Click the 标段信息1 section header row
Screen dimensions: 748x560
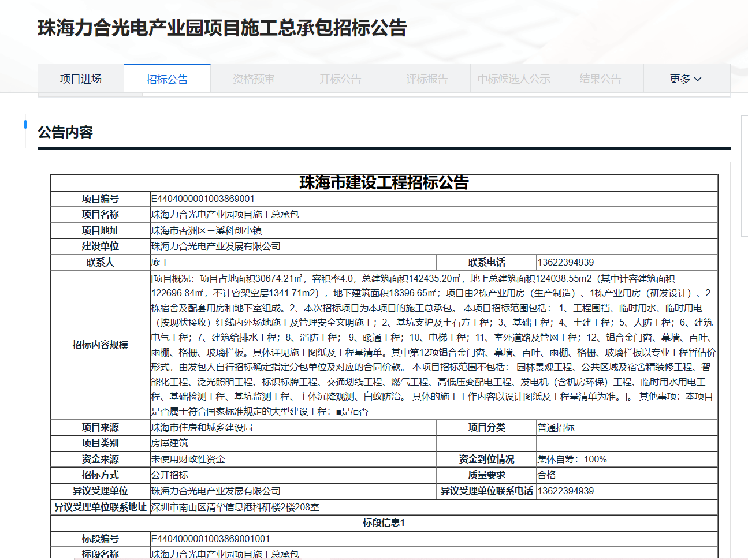click(x=384, y=523)
